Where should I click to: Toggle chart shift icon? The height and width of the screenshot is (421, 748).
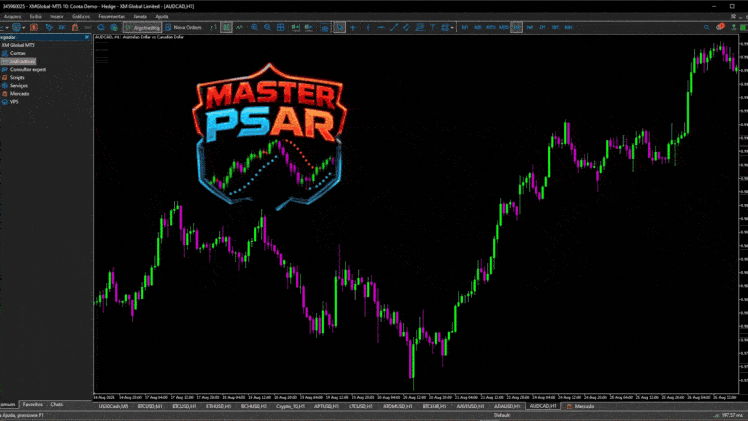pos(308,27)
